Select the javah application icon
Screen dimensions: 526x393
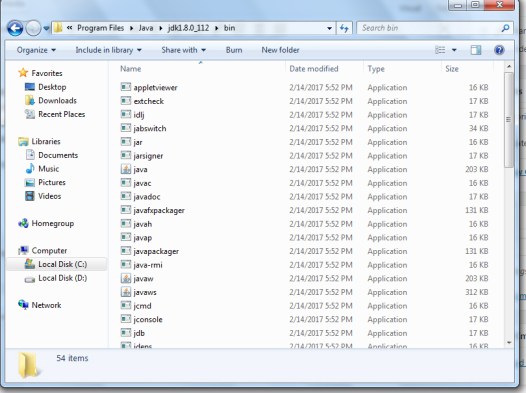click(125, 224)
